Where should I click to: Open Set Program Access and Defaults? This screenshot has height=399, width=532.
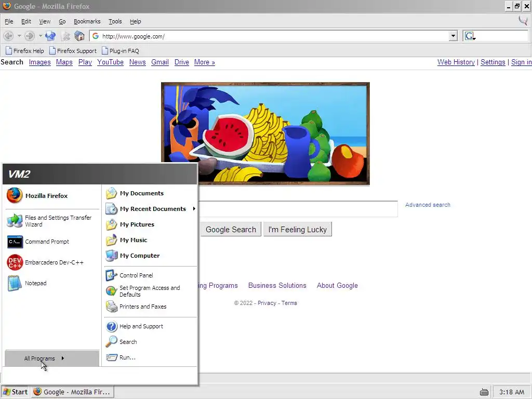click(x=150, y=291)
